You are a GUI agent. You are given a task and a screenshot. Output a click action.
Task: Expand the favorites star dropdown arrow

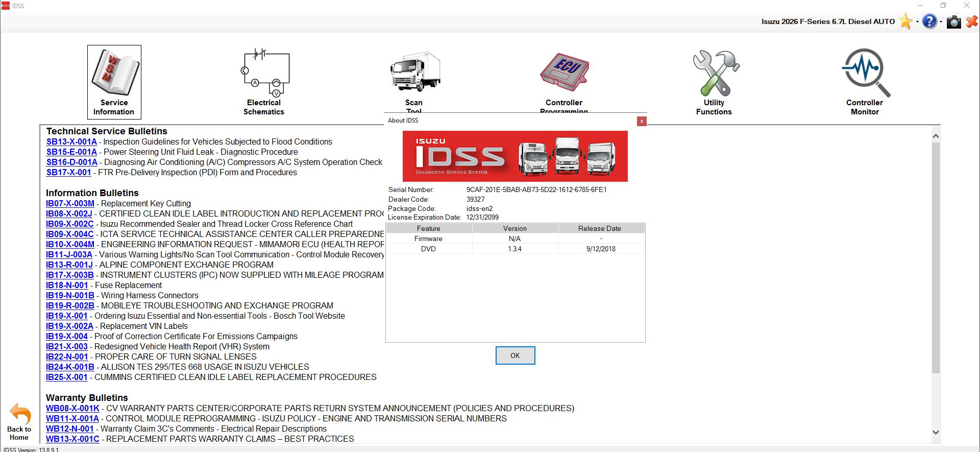coord(917,22)
